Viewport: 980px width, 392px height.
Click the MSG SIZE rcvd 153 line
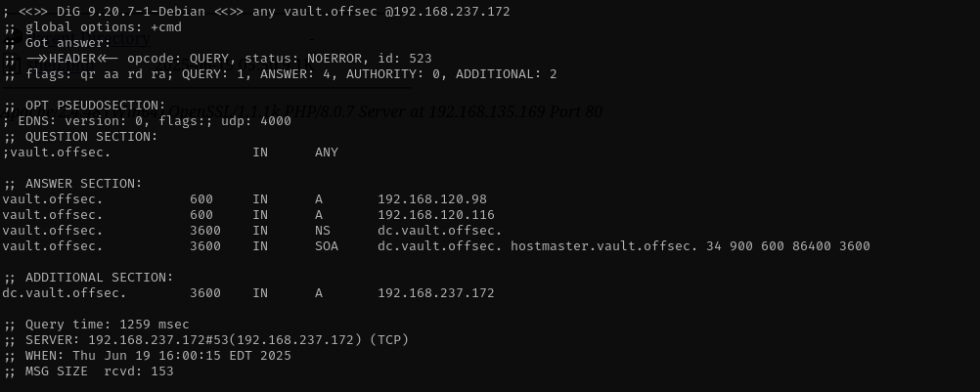coord(88,371)
